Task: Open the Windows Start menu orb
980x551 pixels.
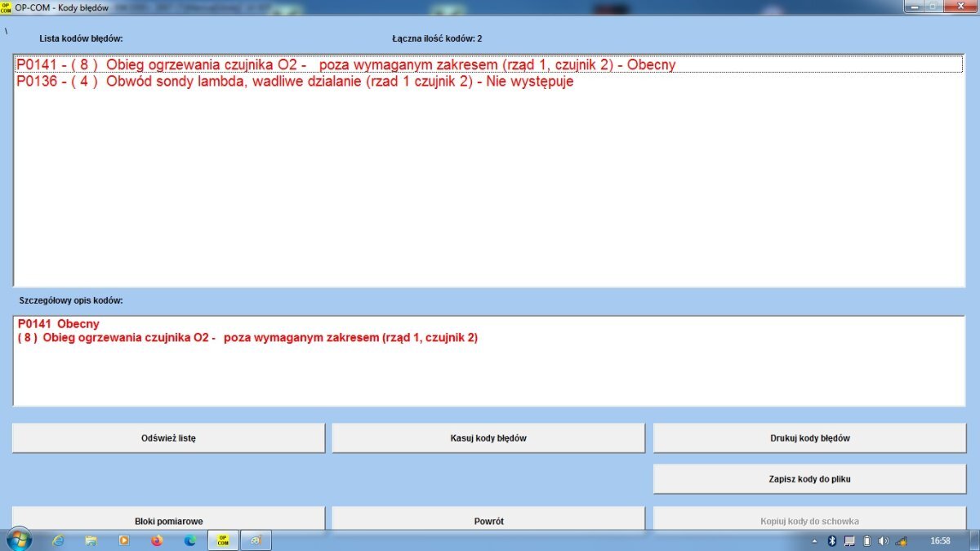Action: coord(19,540)
